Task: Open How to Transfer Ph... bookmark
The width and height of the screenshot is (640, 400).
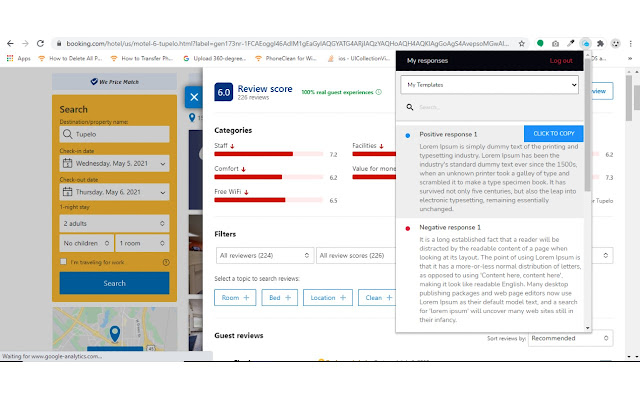Action: [142, 58]
